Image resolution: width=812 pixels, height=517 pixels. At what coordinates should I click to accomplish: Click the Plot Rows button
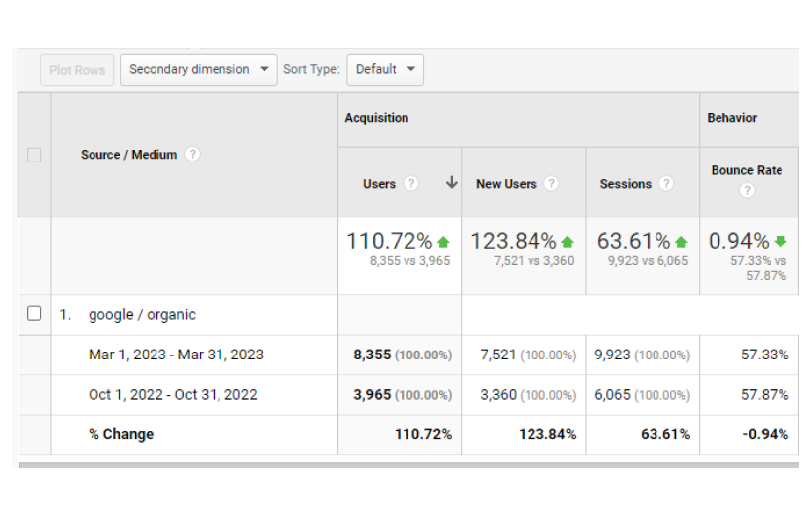tap(77, 70)
